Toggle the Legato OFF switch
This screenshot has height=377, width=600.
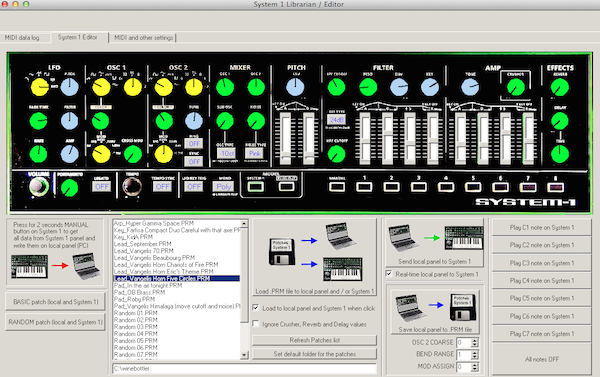pyautogui.click(x=101, y=186)
